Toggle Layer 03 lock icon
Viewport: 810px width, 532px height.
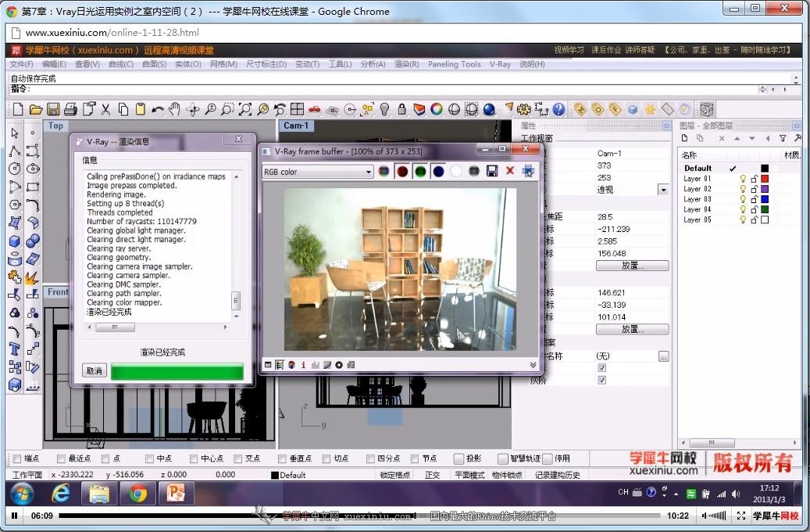(x=755, y=199)
